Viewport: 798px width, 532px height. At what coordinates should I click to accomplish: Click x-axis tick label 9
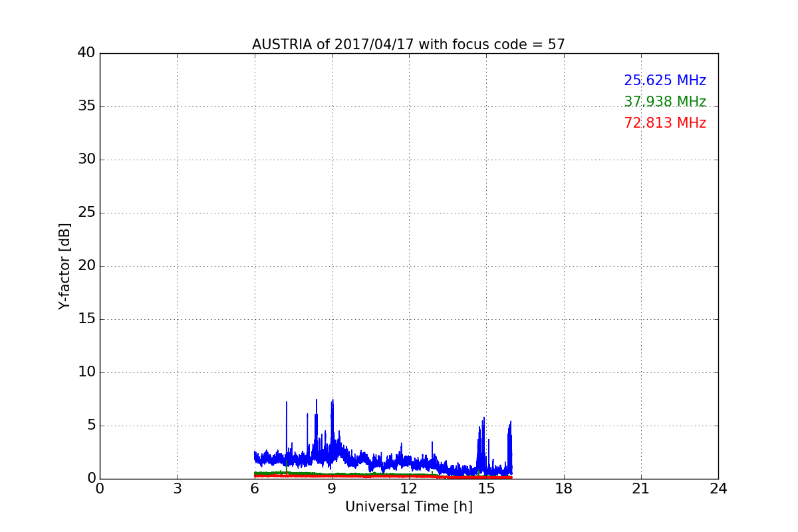(332, 489)
